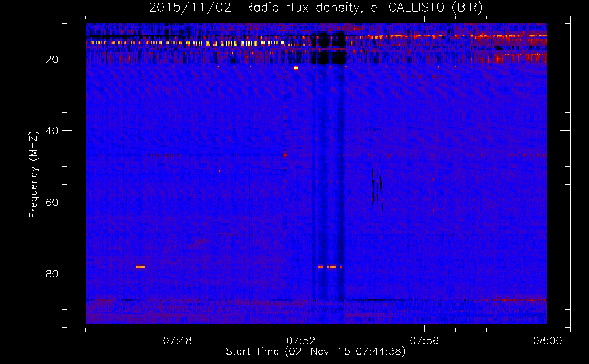Click the date "2015/11/02" in the title
The width and height of the screenshot is (589, 364).
pos(190,7)
